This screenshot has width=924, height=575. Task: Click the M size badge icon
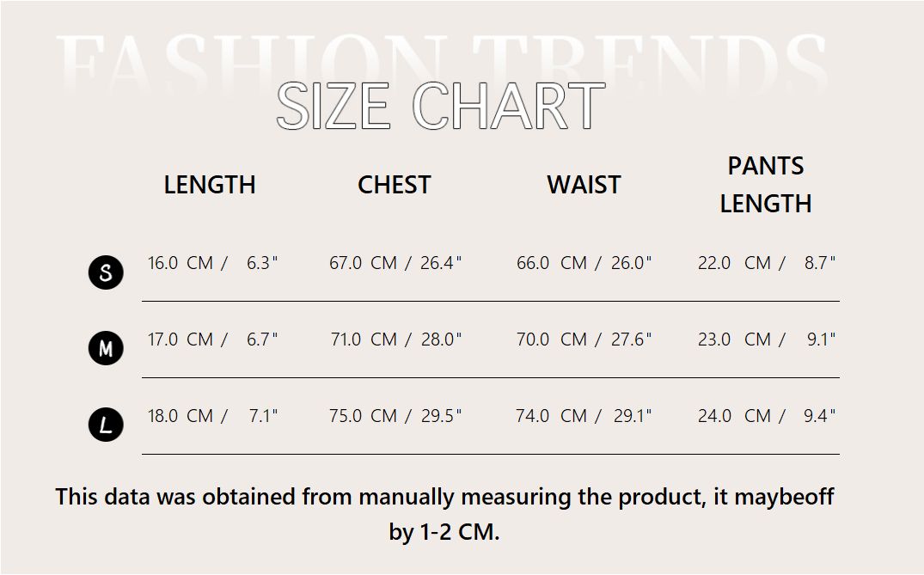click(106, 348)
